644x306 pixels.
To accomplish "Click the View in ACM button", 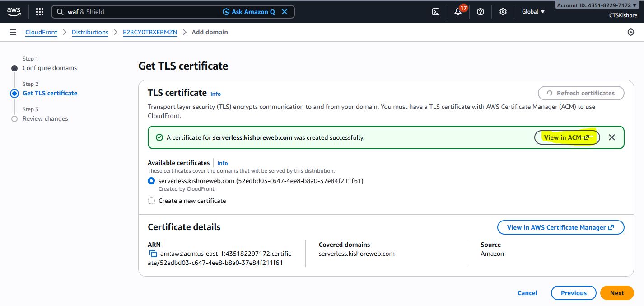I will pos(567,137).
